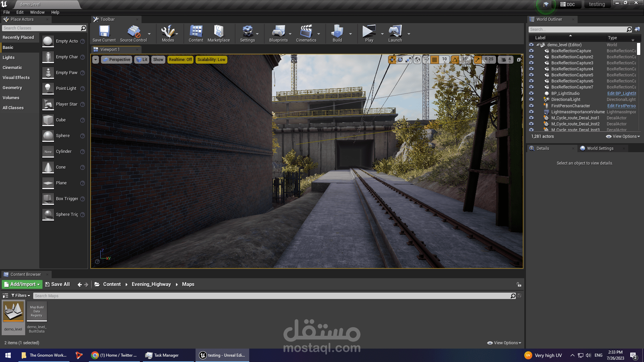The image size is (644, 362).
Task: Select the demo_level map thumbnail
Action: tap(13, 312)
